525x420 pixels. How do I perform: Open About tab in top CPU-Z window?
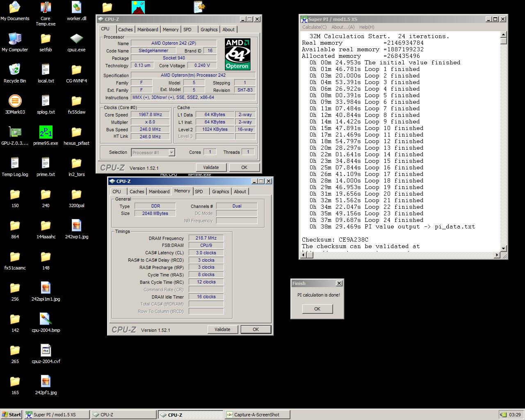tap(228, 30)
